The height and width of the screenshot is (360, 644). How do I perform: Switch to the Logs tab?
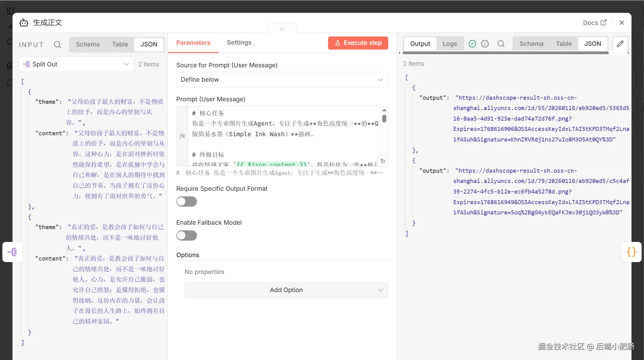pyautogui.click(x=450, y=44)
